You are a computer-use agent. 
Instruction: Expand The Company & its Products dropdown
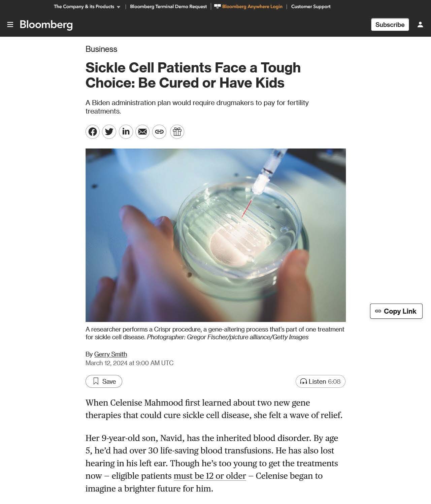(87, 6)
